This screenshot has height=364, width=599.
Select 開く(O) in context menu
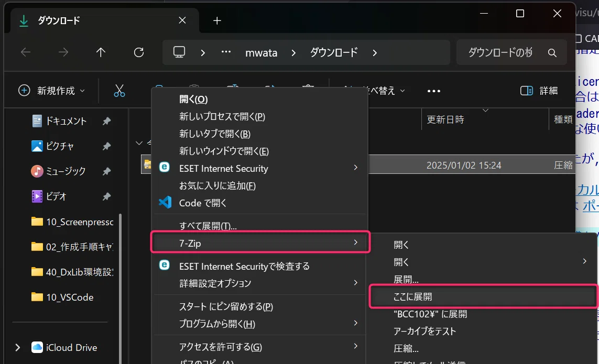[193, 100]
